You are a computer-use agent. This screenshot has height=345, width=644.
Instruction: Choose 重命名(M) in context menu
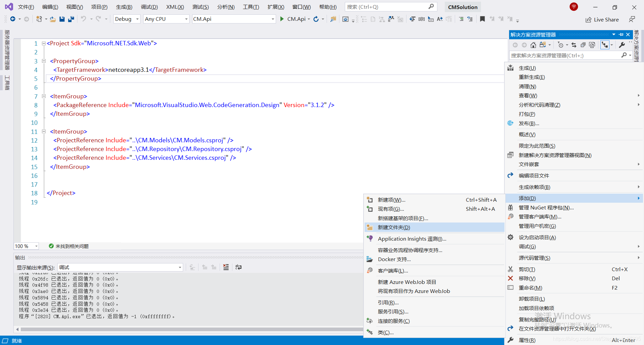[x=574, y=288]
